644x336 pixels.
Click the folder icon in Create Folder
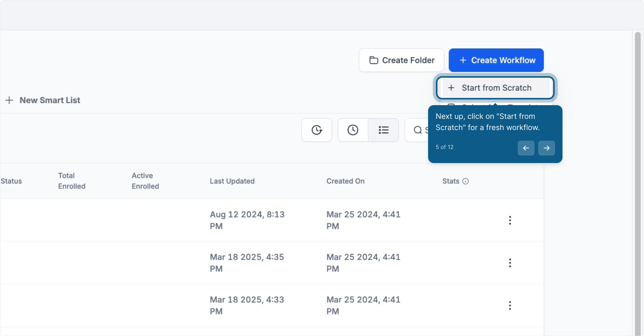point(374,60)
